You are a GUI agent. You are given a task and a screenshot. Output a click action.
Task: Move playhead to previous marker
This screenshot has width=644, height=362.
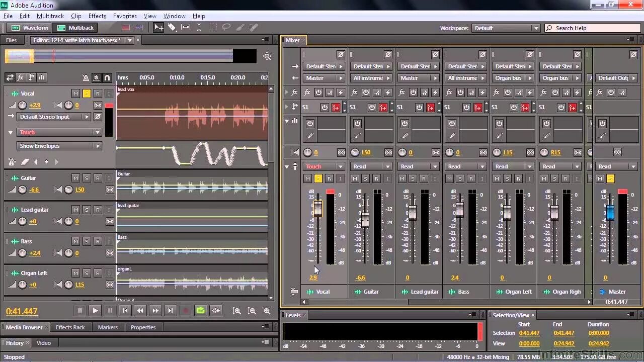click(125, 311)
